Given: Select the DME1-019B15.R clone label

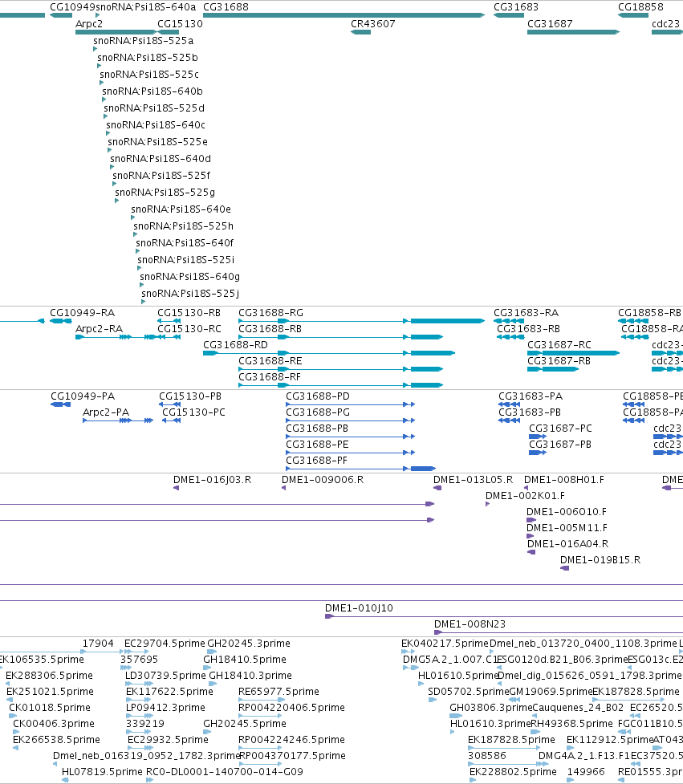Looking at the screenshot, I should (x=600, y=560).
